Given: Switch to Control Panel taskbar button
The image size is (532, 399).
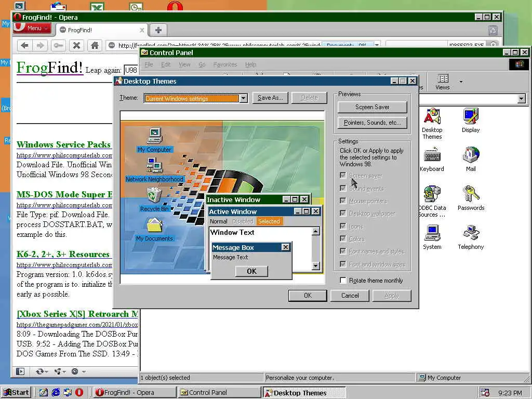Looking at the screenshot, I should 219,393.
